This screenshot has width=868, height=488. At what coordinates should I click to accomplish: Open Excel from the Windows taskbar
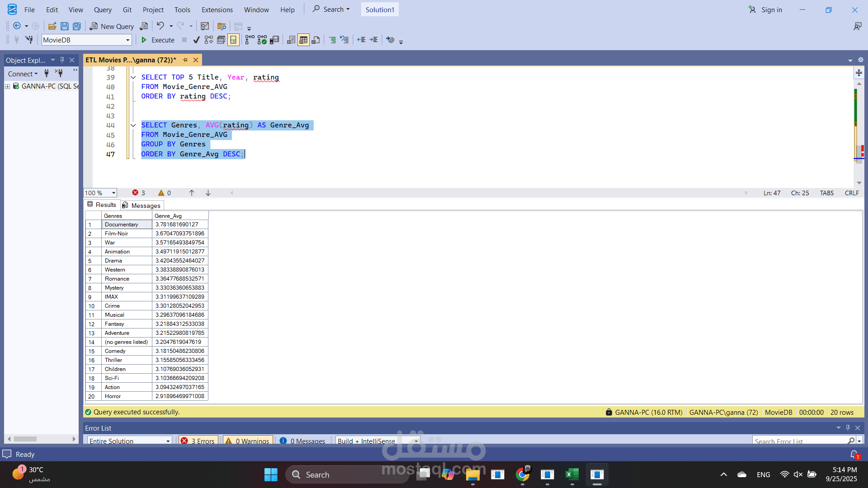click(x=572, y=474)
